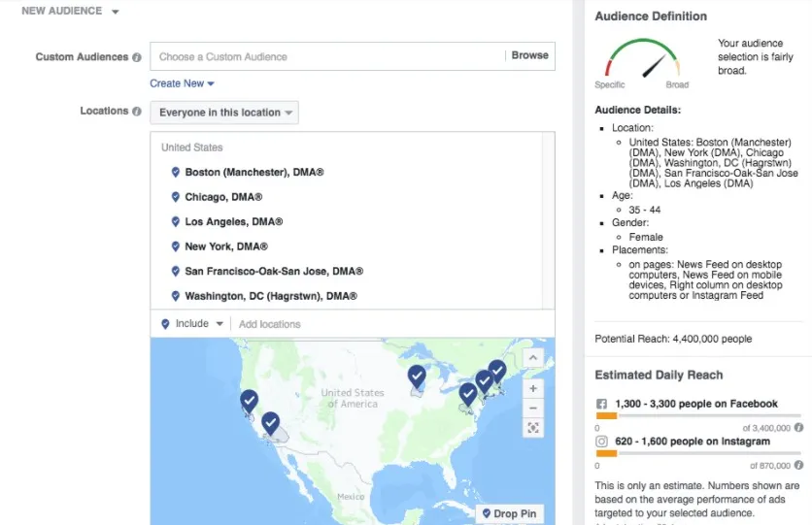Click Drop Pin button on map
Image resolution: width=812 pixels, height=525 pixels.
coord(509,513)
